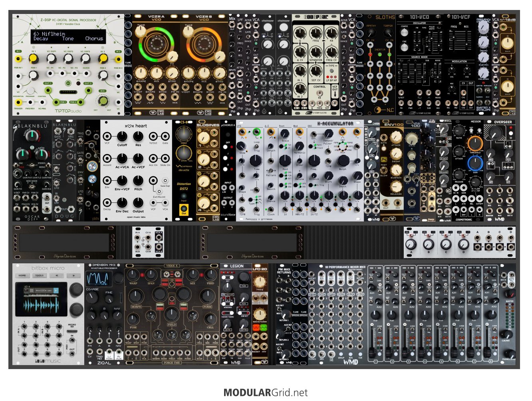Click the COARSE knob on Dimension MK3
The image size is (532, 401).
click(x=92, y=297)
